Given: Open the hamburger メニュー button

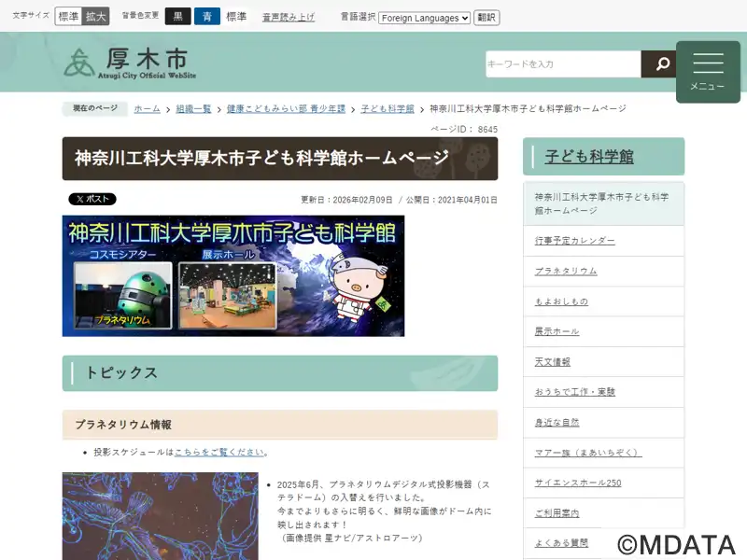Looking at the screenshot, I should pyautogui.click(x=708, y=72).
